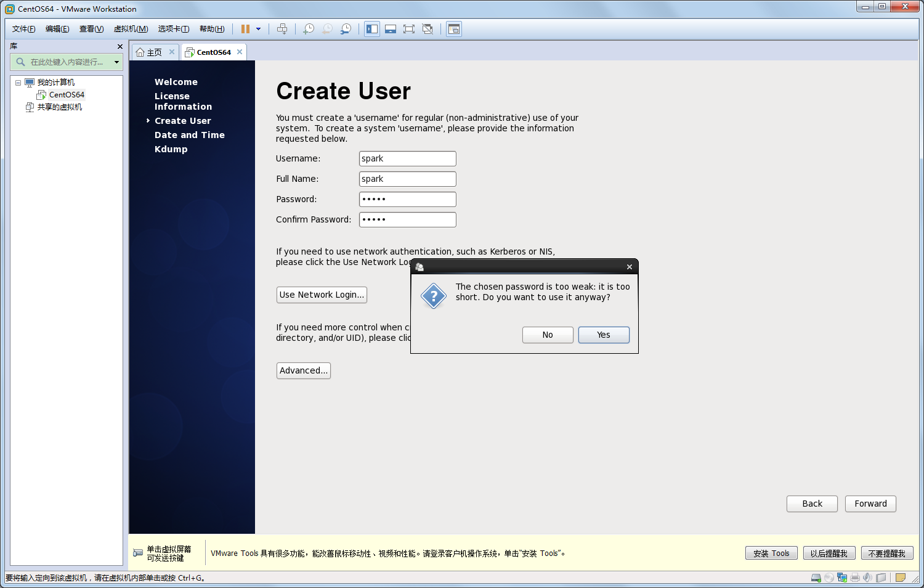
Task: Open the 虚拟机(M) menu
Action: click(x=131, y=29)
